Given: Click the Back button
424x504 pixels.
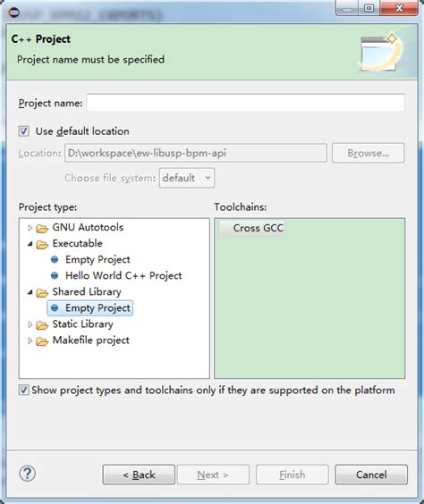Looking at the screenshot, I should click(x=139, y=475).
